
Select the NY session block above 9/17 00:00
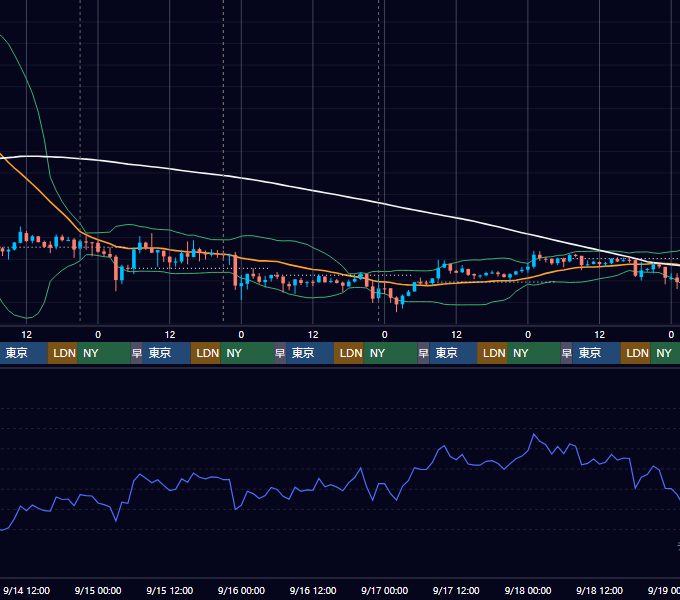point(390,353)
